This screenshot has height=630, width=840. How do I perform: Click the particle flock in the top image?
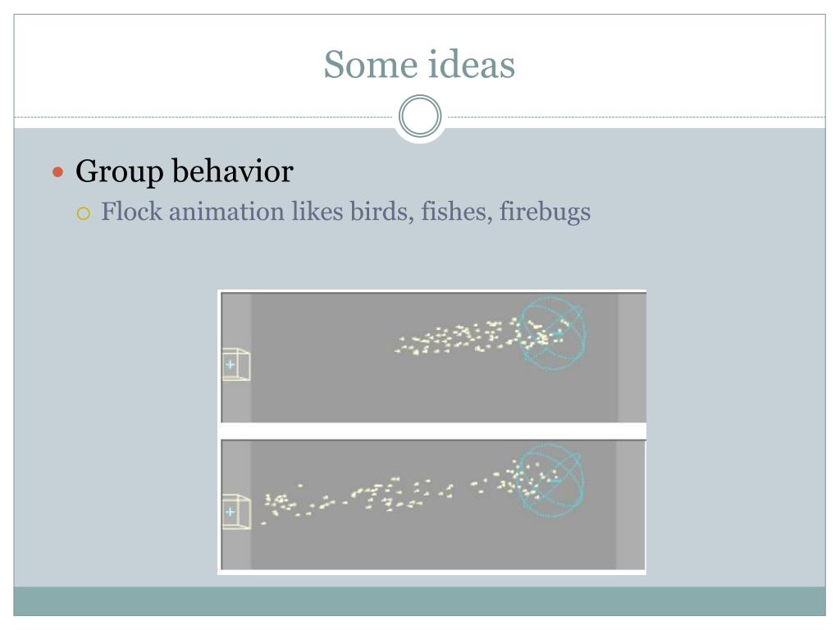click(x=482, y=336)
